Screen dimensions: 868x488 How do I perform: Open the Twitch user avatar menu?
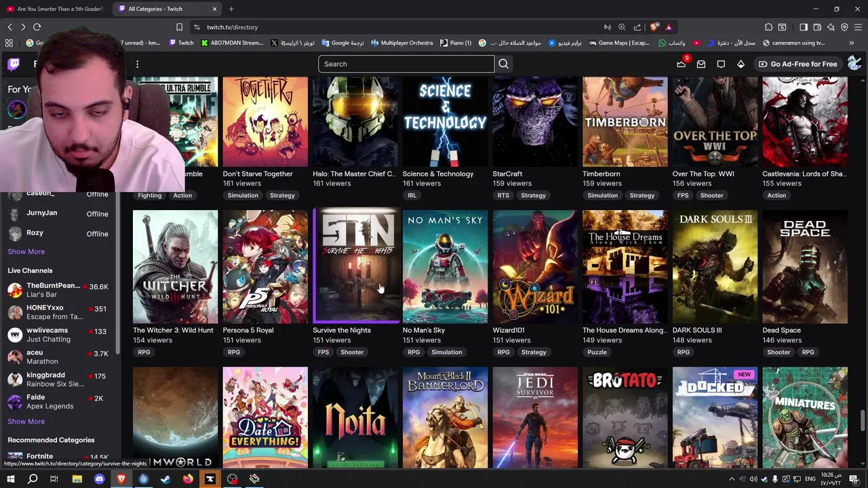[x=854, y=64]
